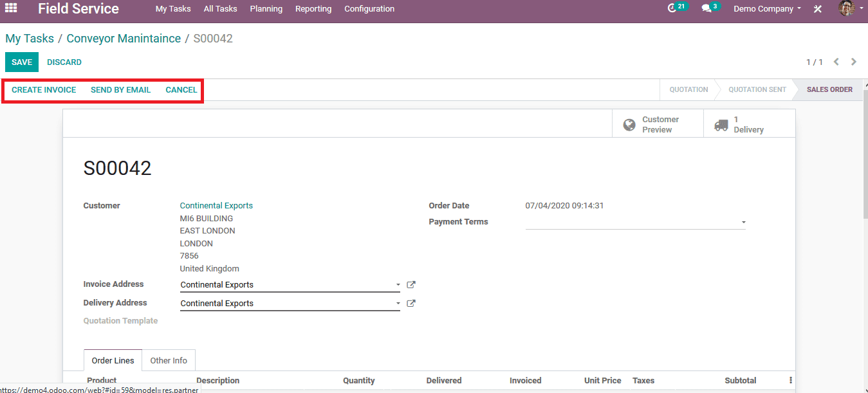Go to My Tasks breadcrumb
868x393 pixels.
[30, 39]
